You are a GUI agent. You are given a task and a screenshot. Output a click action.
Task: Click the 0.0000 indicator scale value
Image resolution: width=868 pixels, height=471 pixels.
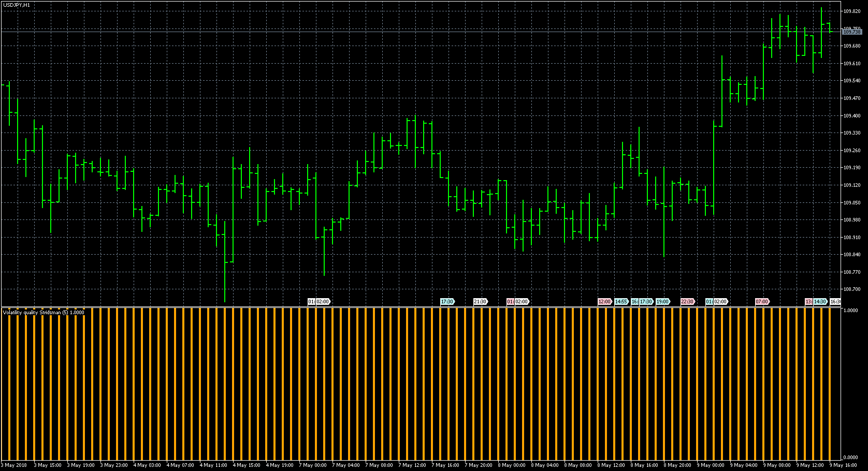(x=850, y=458)
